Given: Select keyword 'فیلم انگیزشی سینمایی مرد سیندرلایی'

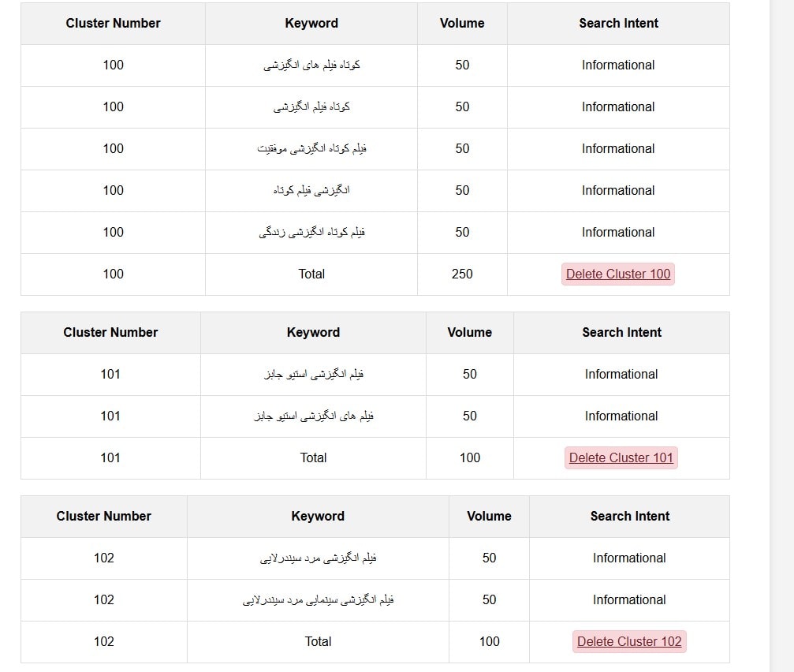Looking at the screenshot, I should coord(318,600).
